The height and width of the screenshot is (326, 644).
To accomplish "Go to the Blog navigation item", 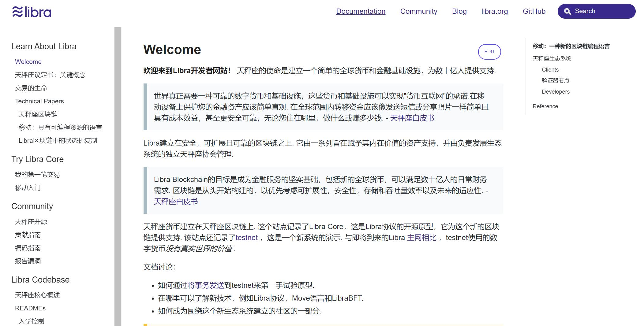I will tap(459, 11).
